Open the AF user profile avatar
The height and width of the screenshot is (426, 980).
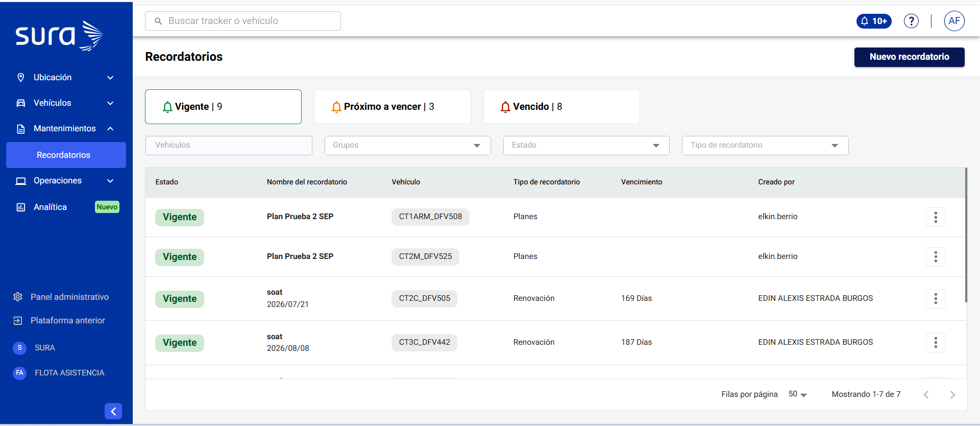(954, 21)
